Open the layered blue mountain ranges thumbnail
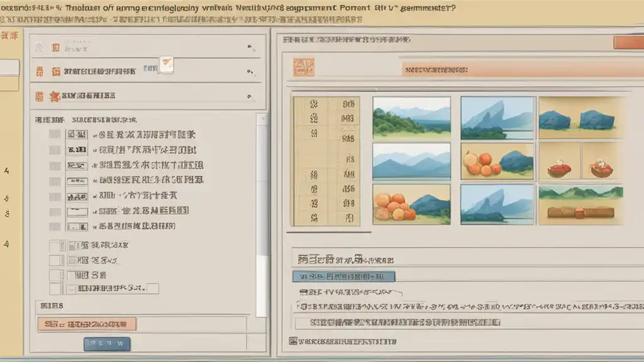Screen dimensions: 644x362 (411, 162)
